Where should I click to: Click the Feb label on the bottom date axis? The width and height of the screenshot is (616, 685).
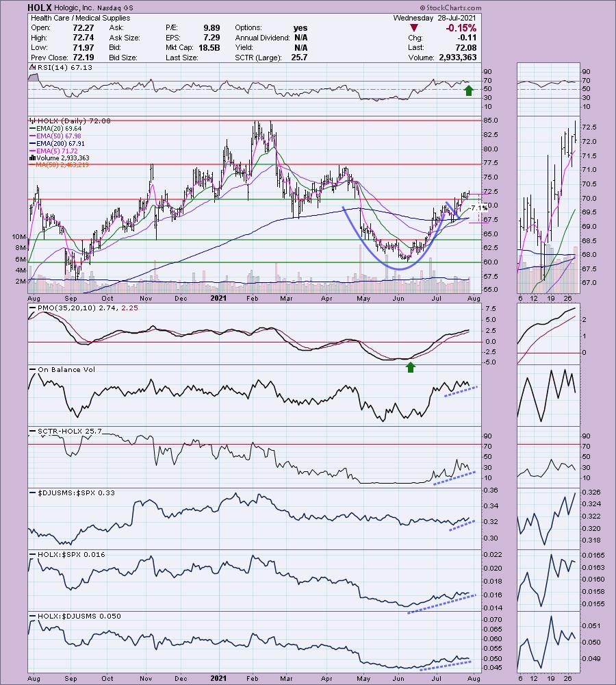click(253, 678)
